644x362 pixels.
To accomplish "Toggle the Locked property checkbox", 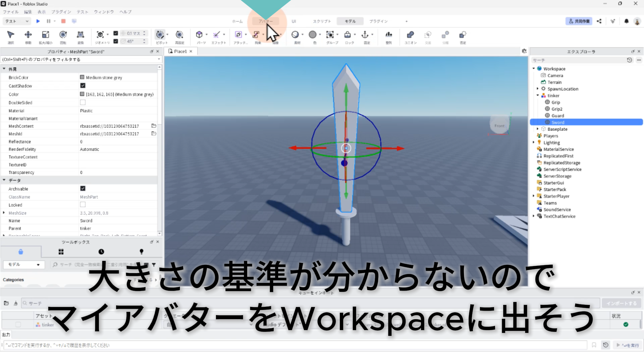I will click(83, 205).
